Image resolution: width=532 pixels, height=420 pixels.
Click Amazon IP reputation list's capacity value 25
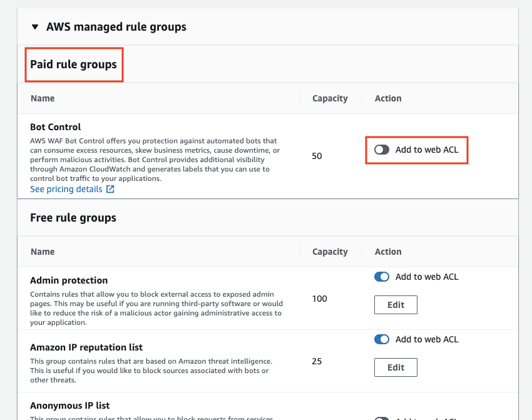[317, 361]
